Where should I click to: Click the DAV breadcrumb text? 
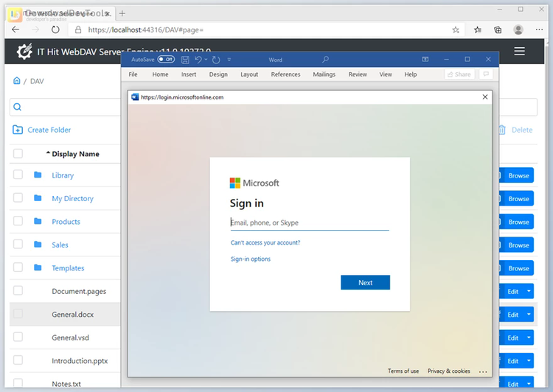point(37,82)
